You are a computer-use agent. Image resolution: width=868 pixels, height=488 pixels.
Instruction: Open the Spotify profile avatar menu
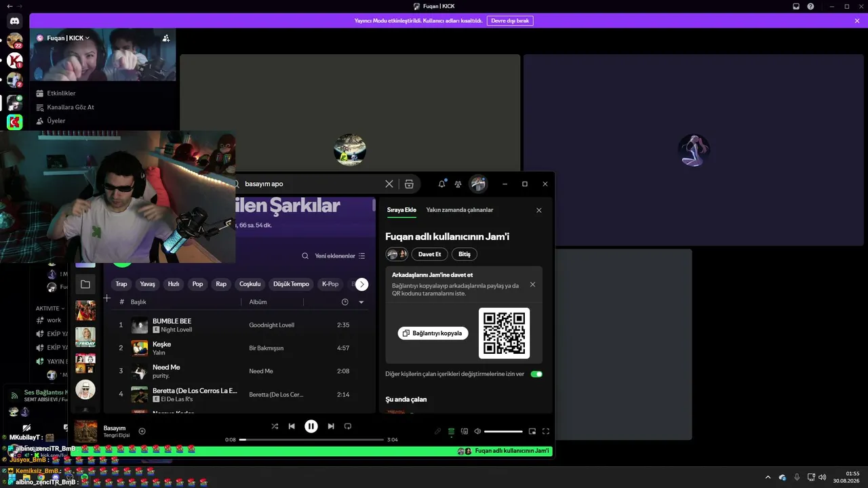click(479, 184)
